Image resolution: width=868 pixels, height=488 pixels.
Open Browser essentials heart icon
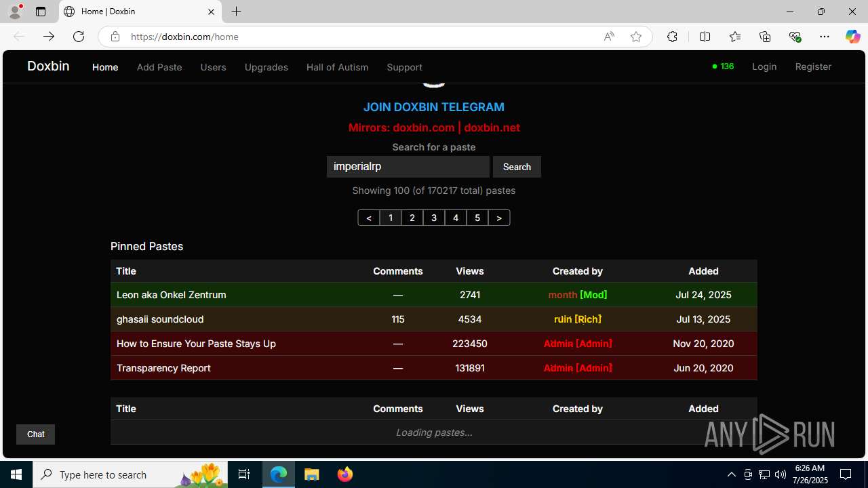tap(795, 37)
